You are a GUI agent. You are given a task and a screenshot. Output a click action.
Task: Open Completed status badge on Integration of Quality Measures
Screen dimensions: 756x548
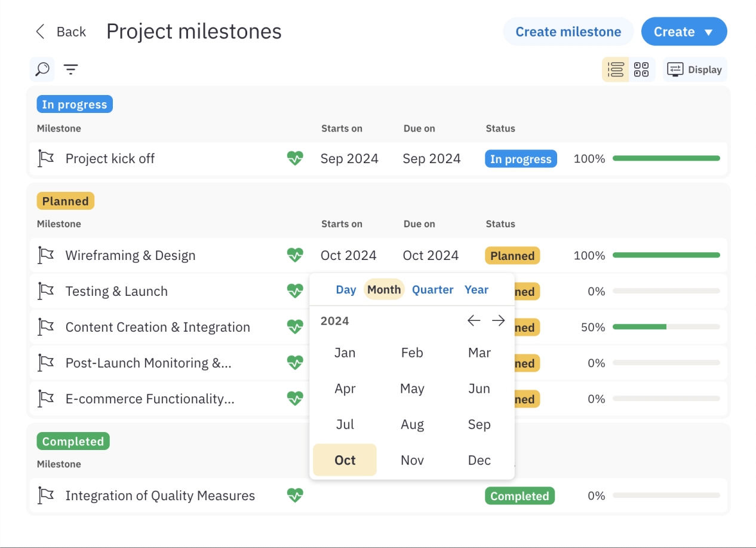tap(520, 496)
